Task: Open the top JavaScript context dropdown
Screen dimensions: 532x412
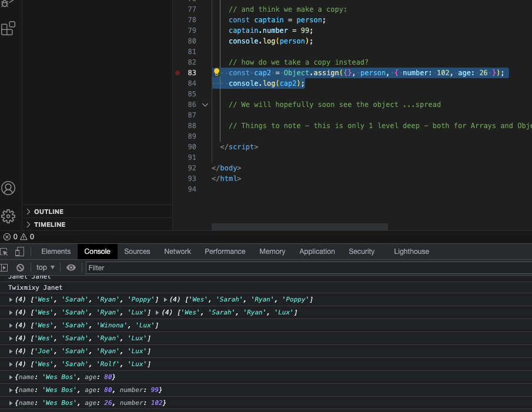Action: [45, 267]
